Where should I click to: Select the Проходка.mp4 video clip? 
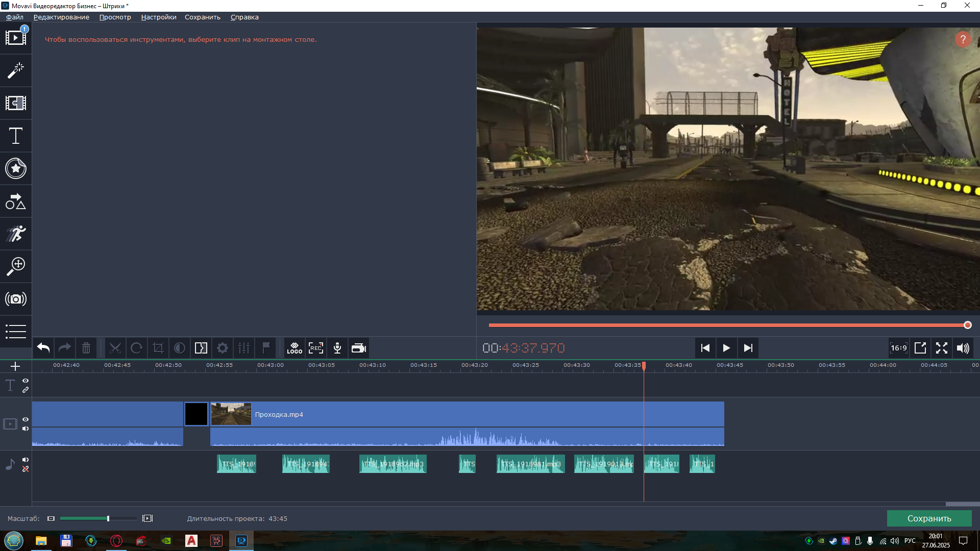tap(467, 423)
